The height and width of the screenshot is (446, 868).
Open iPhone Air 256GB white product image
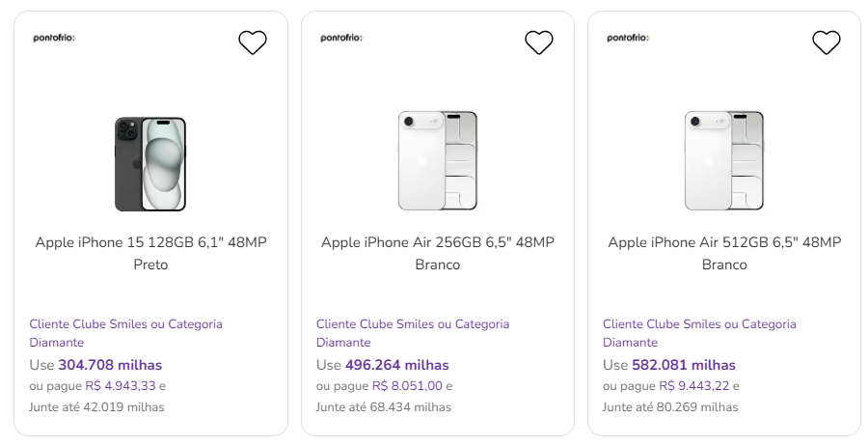tap(438, 160)
